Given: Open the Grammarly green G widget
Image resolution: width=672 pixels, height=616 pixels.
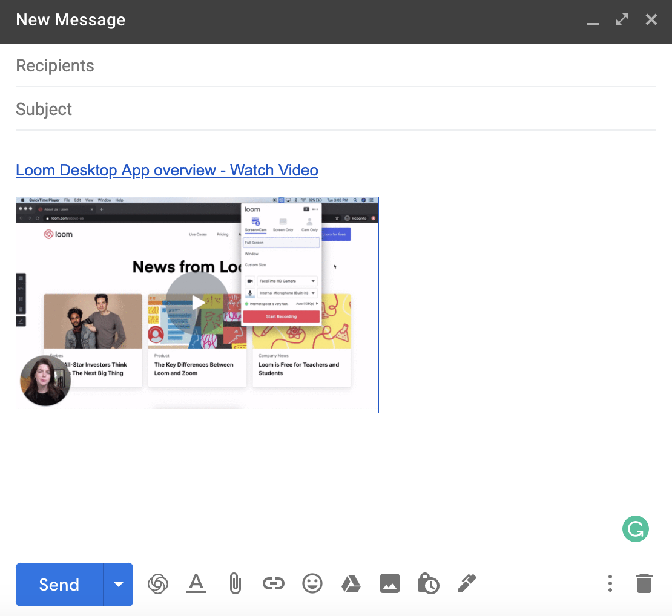Looking at the screenshot, I should click(635, 529).
